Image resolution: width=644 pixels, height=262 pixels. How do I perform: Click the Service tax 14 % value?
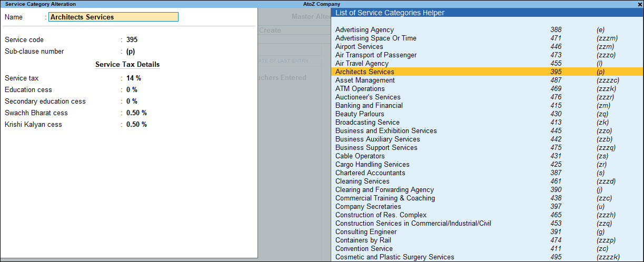point(134,78)
